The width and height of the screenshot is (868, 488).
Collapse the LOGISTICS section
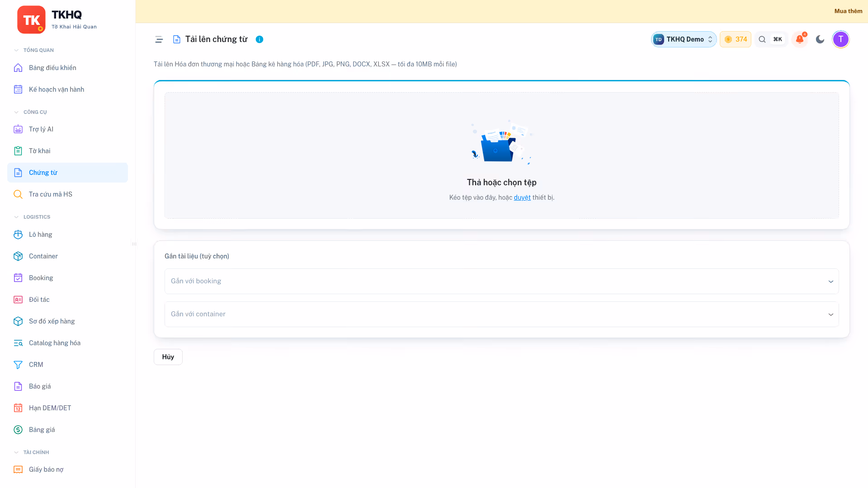coord(32,217)
